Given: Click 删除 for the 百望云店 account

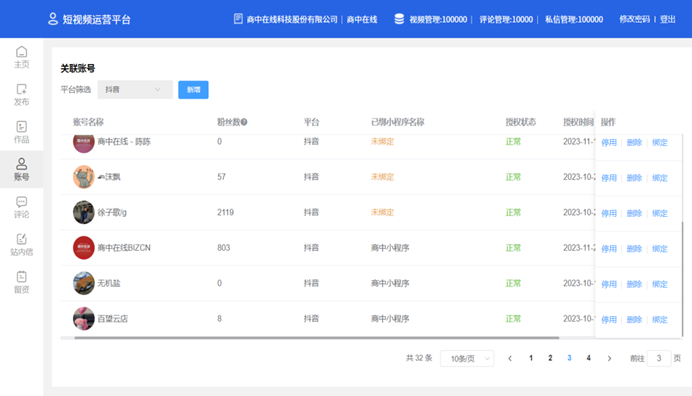Looking at the screenshot, I should click(634, 320).
